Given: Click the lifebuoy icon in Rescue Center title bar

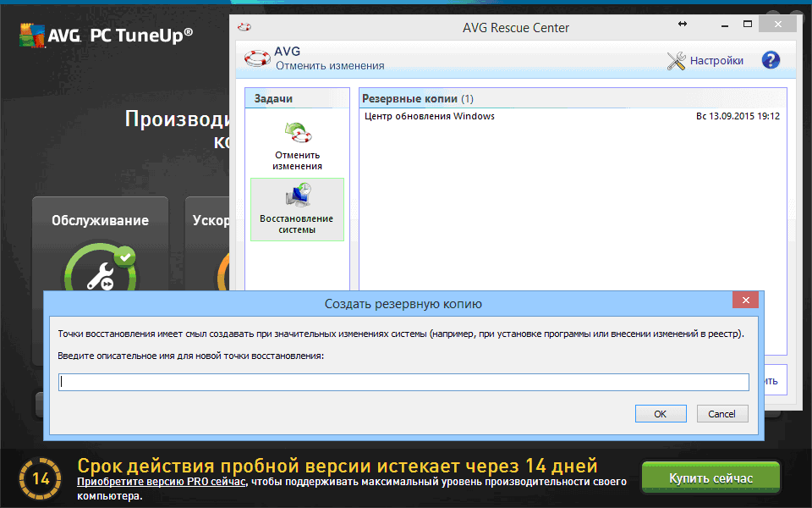Looking at the screenshot, I should (244, 27).
